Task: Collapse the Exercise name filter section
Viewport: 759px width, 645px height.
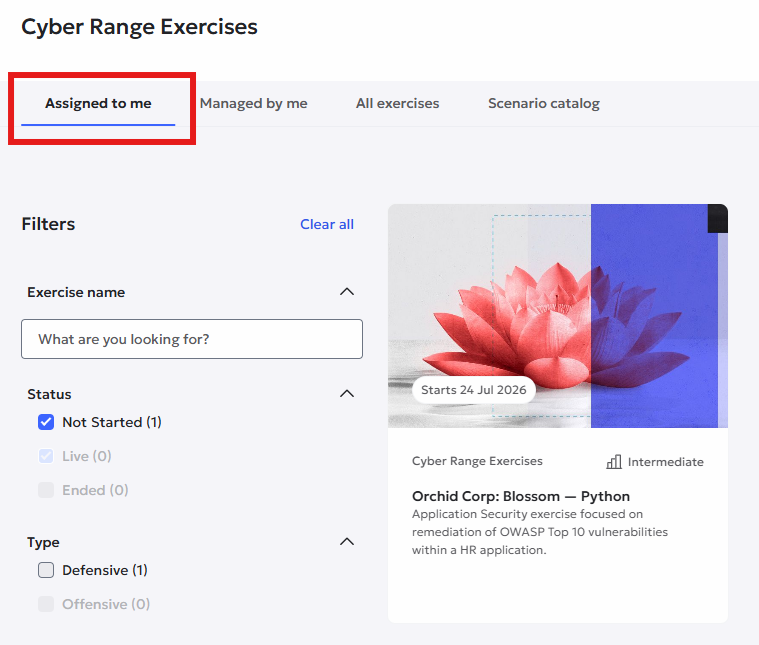Action: click(347, 292)
